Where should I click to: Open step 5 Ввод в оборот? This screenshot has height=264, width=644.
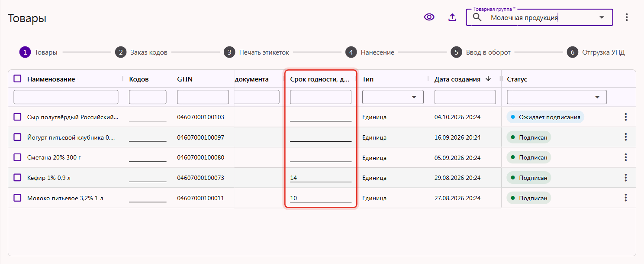[480, 52]
